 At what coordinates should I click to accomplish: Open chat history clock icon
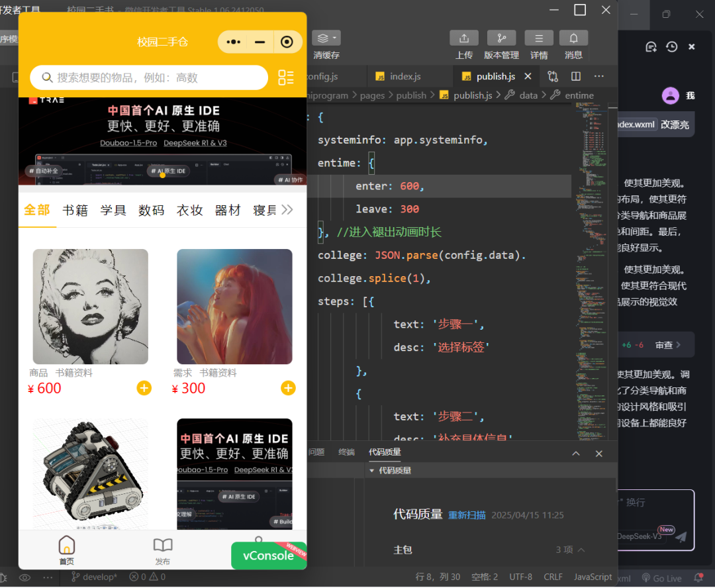point(672,47)
